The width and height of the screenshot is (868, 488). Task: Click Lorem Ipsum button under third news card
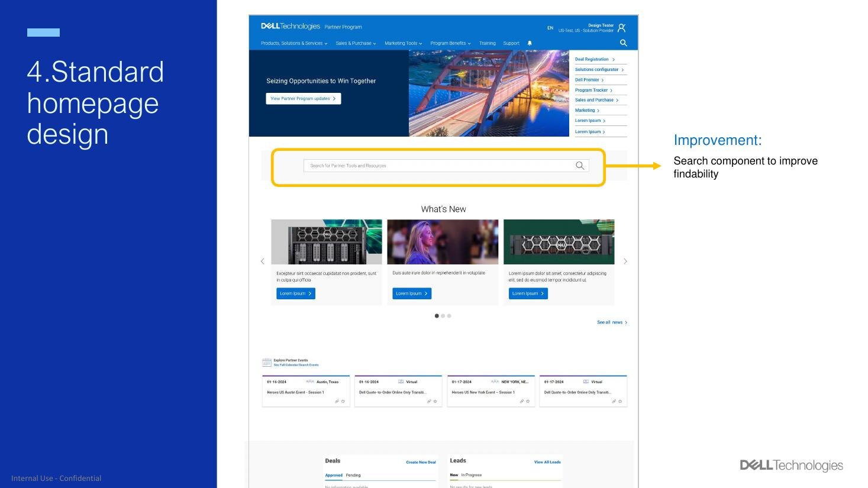pos(528,293)
